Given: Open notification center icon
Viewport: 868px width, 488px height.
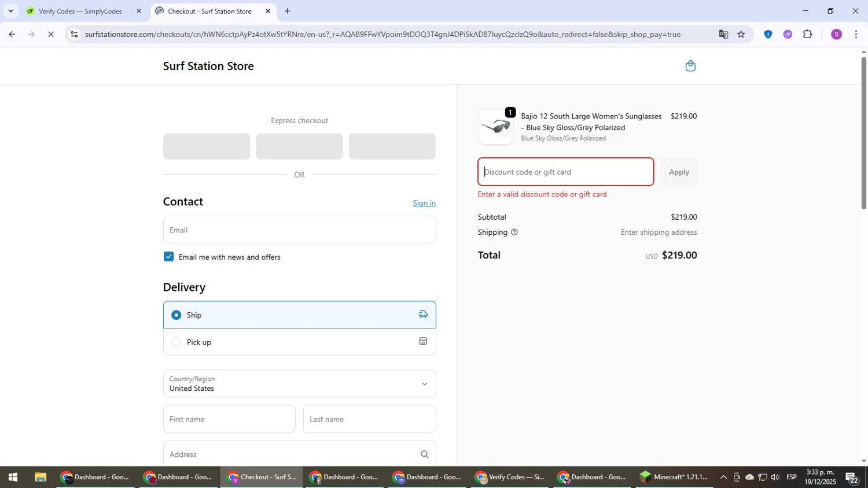Looking at the screenshot, I should [852, 478].
